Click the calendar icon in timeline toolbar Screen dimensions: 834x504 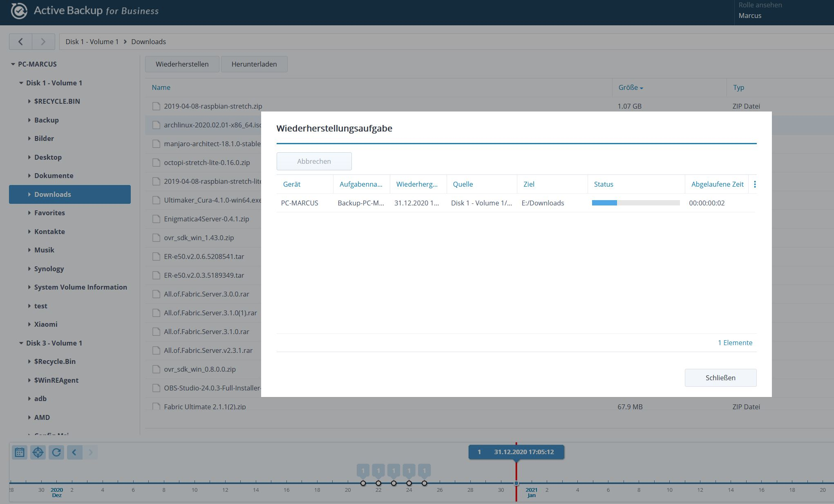pos(19,452)
